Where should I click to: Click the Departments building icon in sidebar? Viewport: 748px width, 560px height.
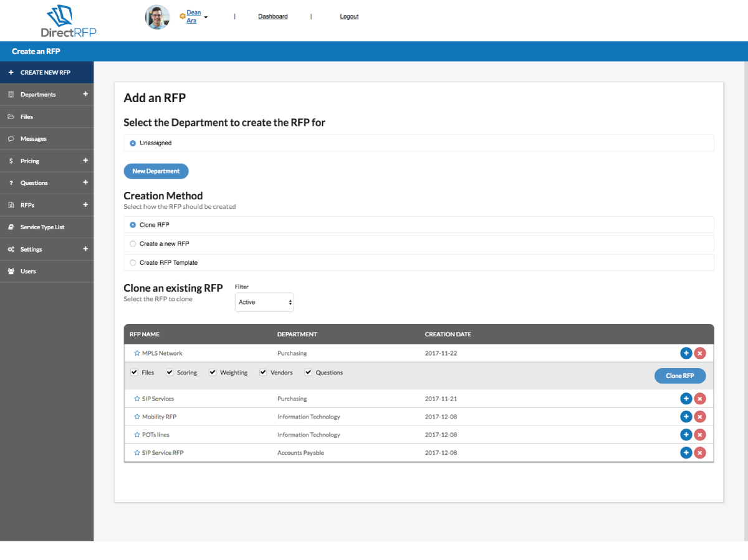click(x=11, y=95)
